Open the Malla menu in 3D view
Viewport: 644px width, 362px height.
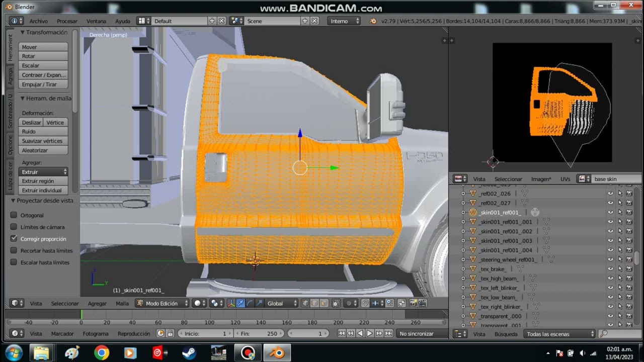click(122, 303)
